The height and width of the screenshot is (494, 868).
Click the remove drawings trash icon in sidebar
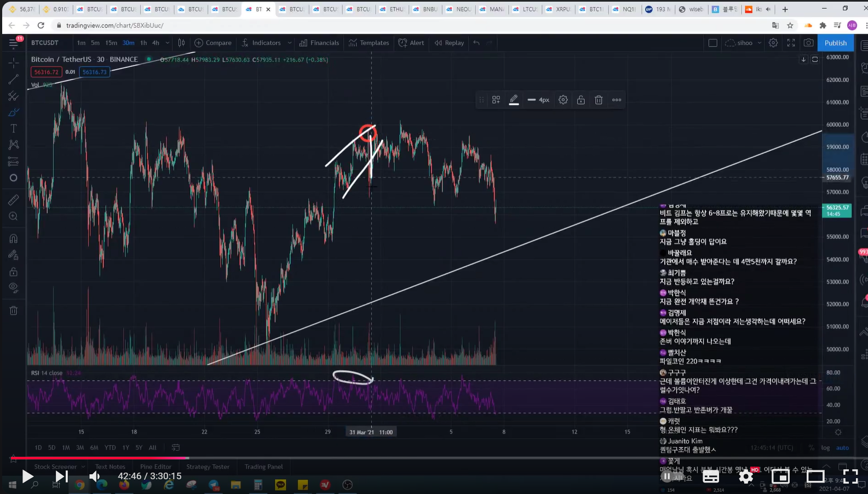[x=14, y=311]
